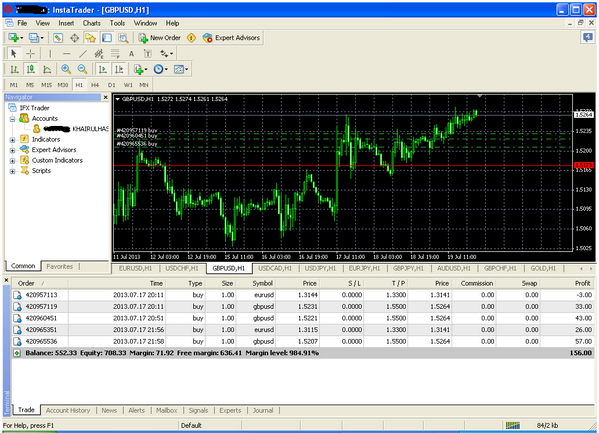
Task: Expand the Scripts tree node
Action: [x=12, y=171]
